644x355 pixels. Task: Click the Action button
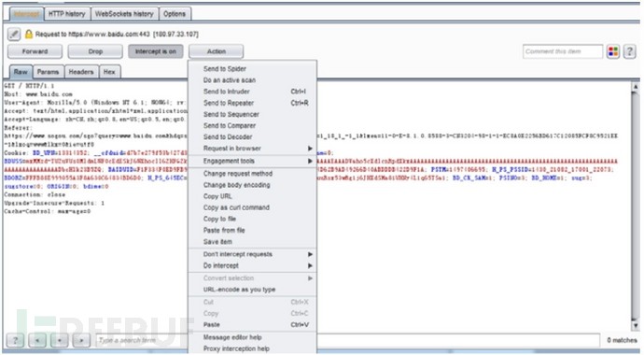point(216,51)
